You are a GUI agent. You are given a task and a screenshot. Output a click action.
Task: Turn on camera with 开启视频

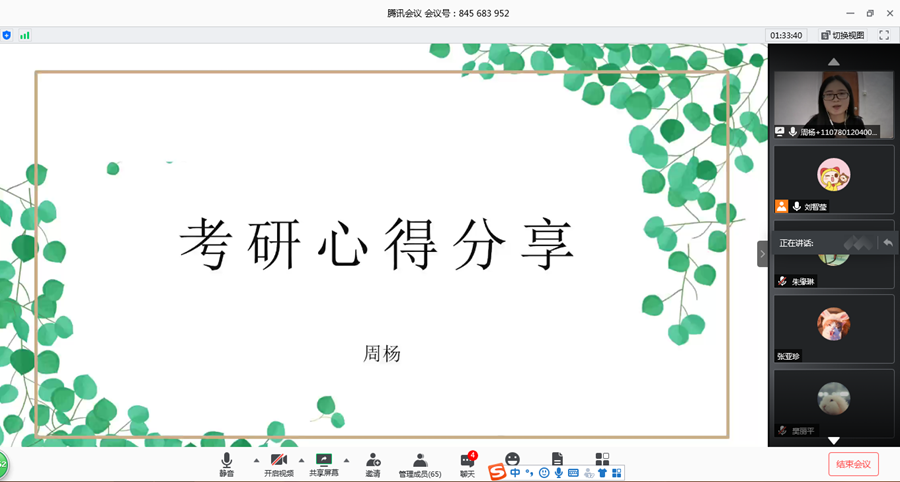point(279,464)
